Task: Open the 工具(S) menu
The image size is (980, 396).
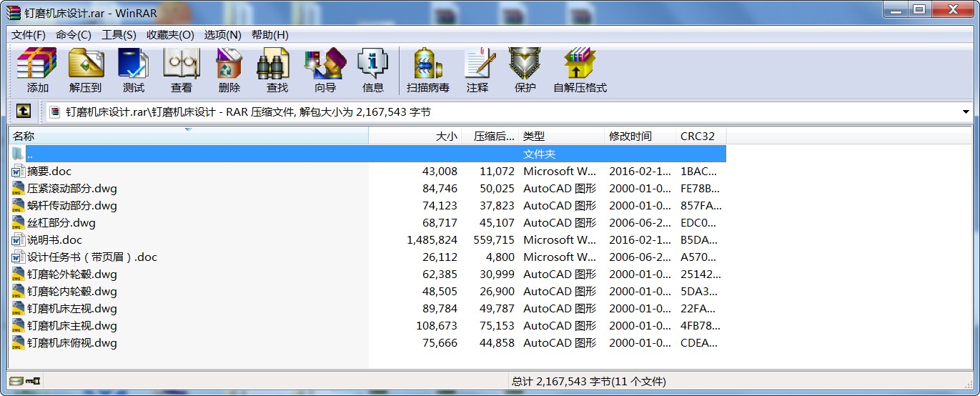Action: click(119, 35)
